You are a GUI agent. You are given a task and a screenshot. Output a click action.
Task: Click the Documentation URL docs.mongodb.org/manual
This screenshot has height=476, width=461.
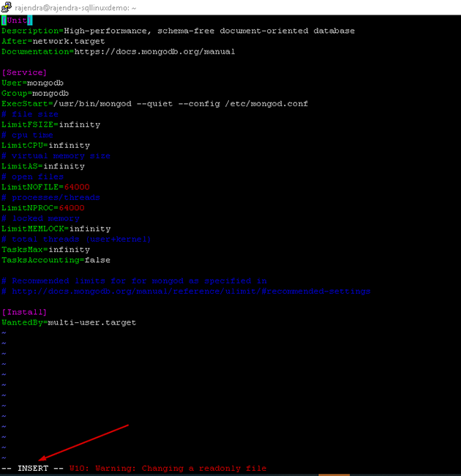(154, 51)
